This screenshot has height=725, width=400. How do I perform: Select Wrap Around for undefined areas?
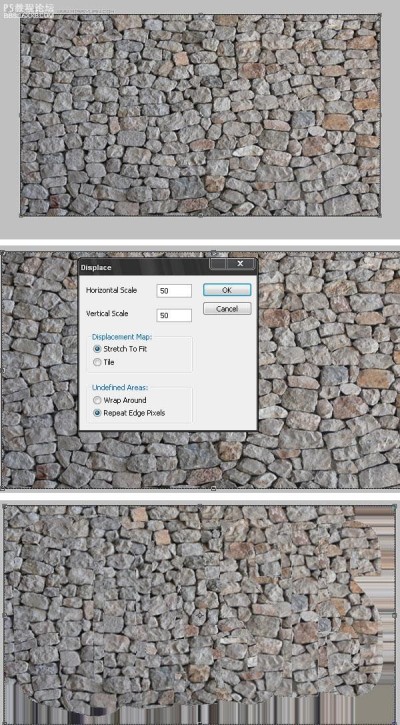pyautogui.click(x=119, y=400)
